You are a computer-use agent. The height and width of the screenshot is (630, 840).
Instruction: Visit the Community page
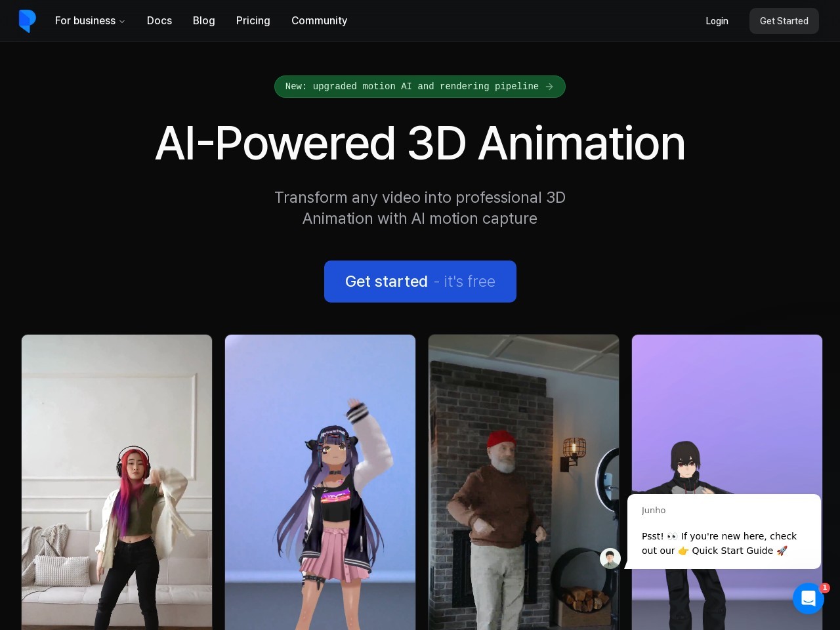pyautogui.click(x=319, y=21)
